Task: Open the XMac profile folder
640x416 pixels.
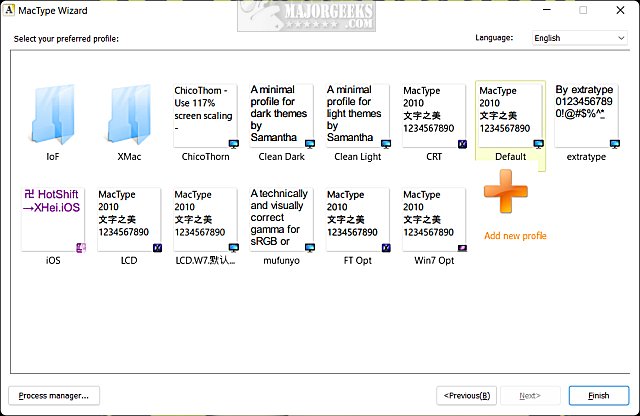Action: pyautogui.click(x=129, y=114)
